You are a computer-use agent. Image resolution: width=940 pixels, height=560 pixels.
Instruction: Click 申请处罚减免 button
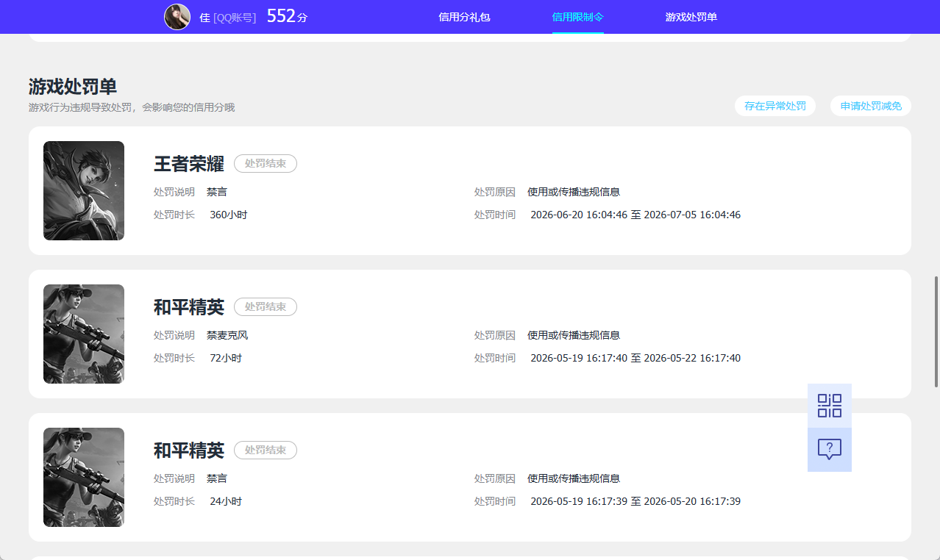(x=871, y=106)
